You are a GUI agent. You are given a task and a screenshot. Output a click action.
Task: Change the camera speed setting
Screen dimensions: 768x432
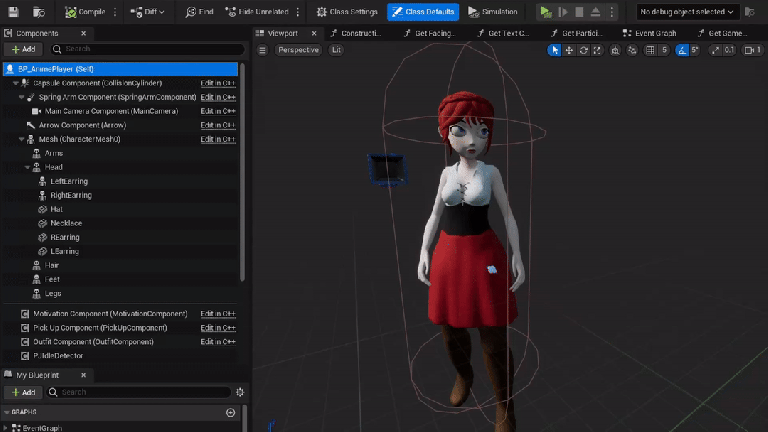click(753, 50)
